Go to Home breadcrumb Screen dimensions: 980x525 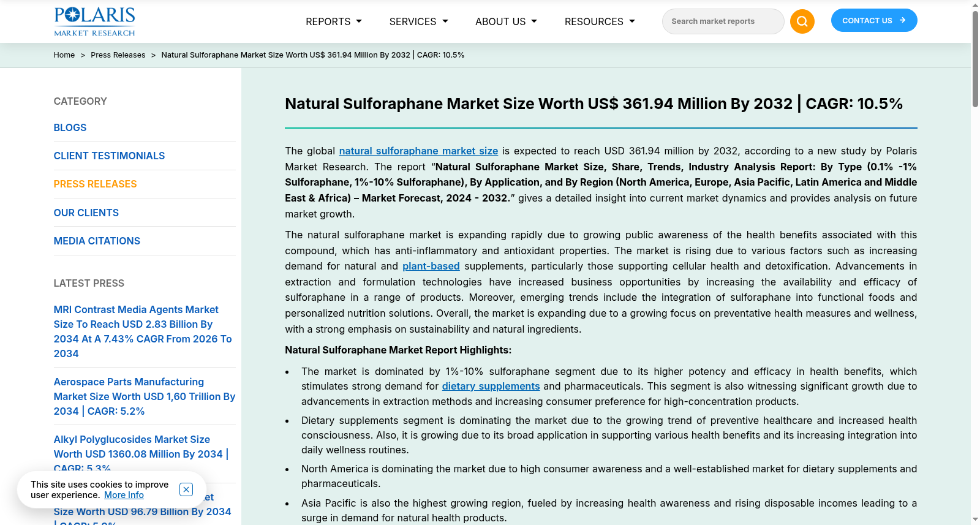64,55
